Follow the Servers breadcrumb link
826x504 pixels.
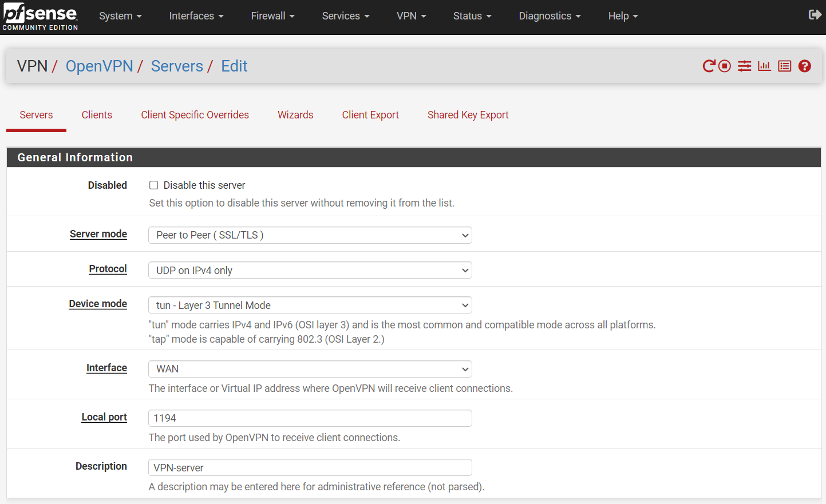[x=177, y=66]
